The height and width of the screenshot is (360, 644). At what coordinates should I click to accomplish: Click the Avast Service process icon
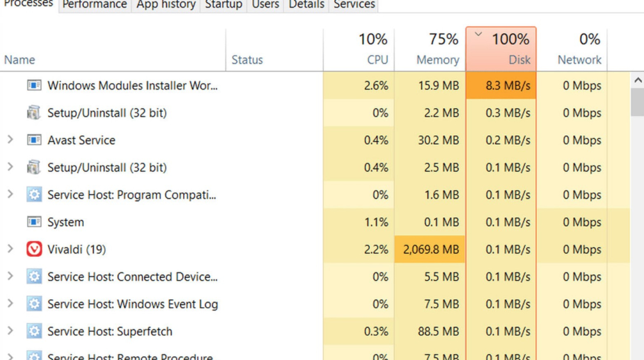[34, 140]
